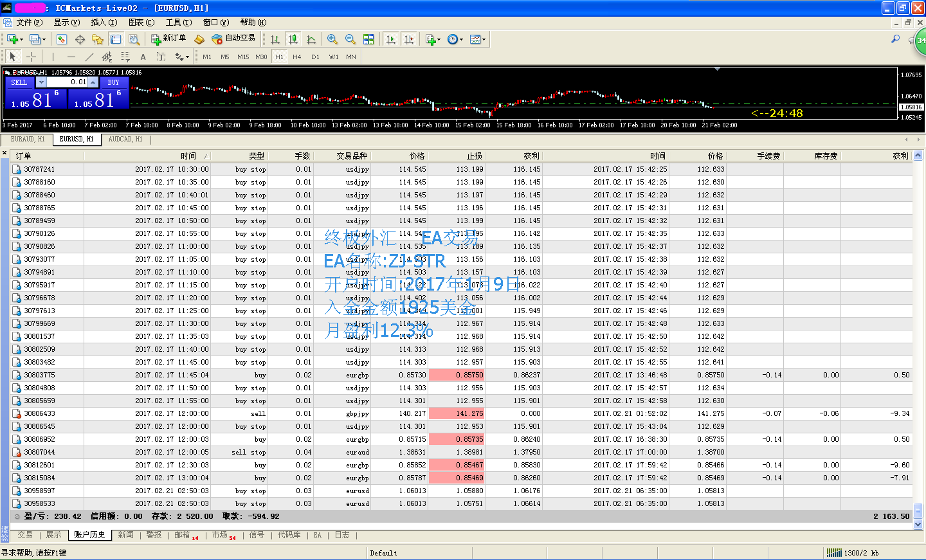Open the 文件(F) file menu
The width and height of the screenshot is (926, 560).
click(30, 23)
